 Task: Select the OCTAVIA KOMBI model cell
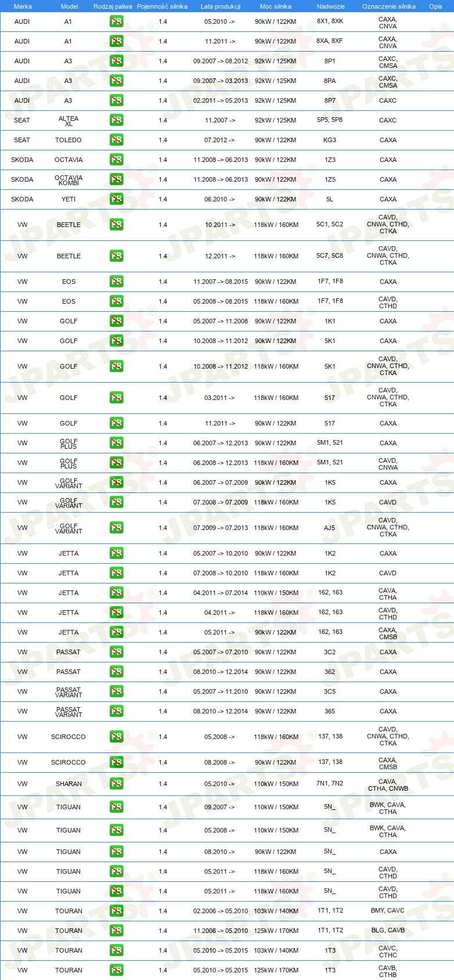click(x=69, y=180)
